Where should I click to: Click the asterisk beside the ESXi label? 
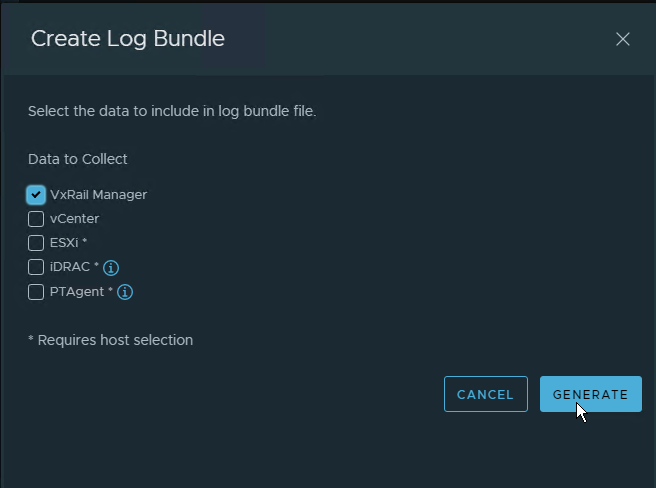[85, 243]
